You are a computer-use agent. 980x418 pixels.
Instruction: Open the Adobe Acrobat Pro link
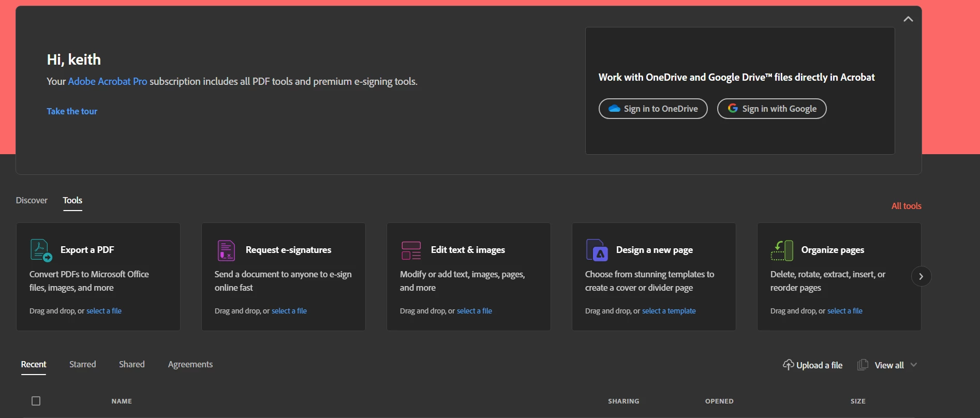pyautogui.click(x=108, y=81)
